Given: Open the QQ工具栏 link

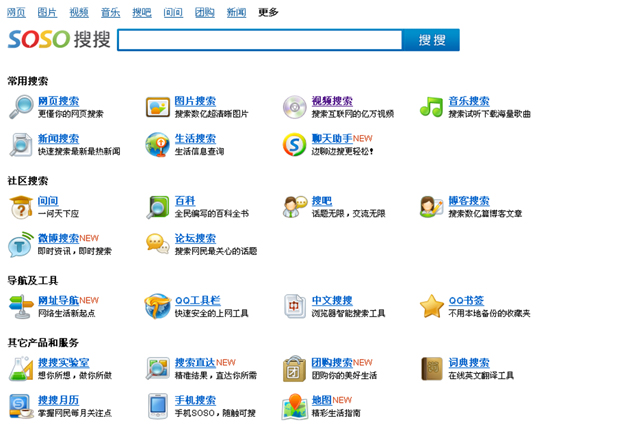Looking at the screenshot, I should 198,301.
